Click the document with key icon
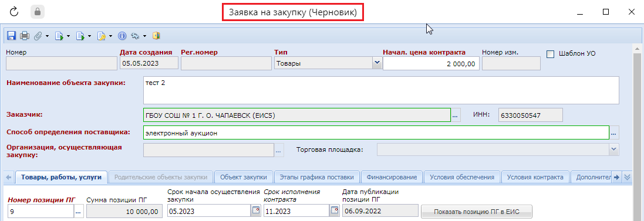Screen dimensions: 644x221 [x=102, y=36]
